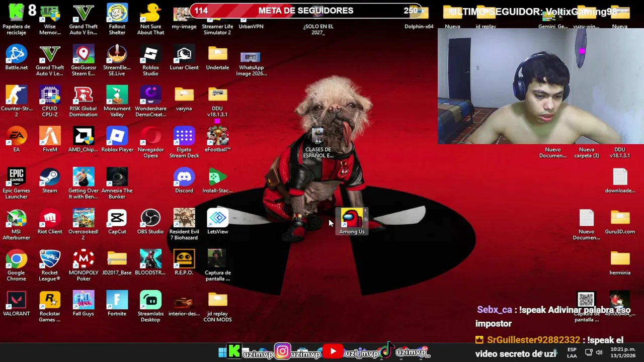Launch Rocket League icon
Image resolution: width=644 pixels, height=362 pixels.
[50, 265]
